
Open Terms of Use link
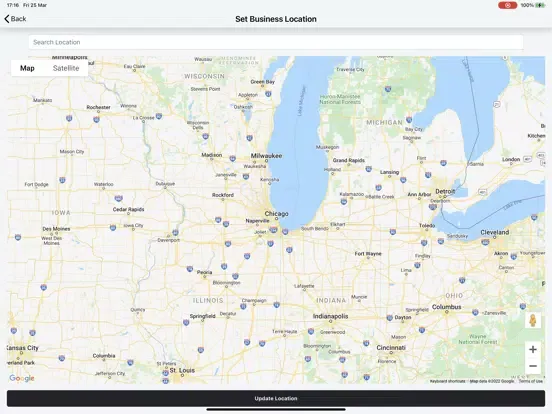pyautogui.click(x=531, y=381)
